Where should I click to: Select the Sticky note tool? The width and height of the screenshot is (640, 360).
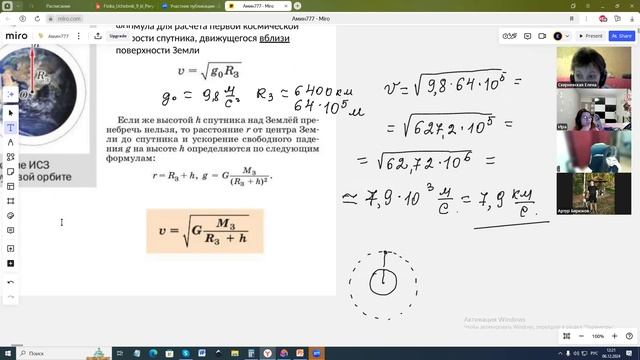point(11,172)
